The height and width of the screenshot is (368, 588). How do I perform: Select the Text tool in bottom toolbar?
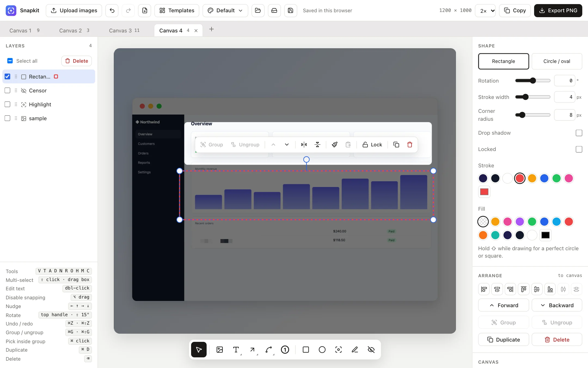tap(236, 349)
